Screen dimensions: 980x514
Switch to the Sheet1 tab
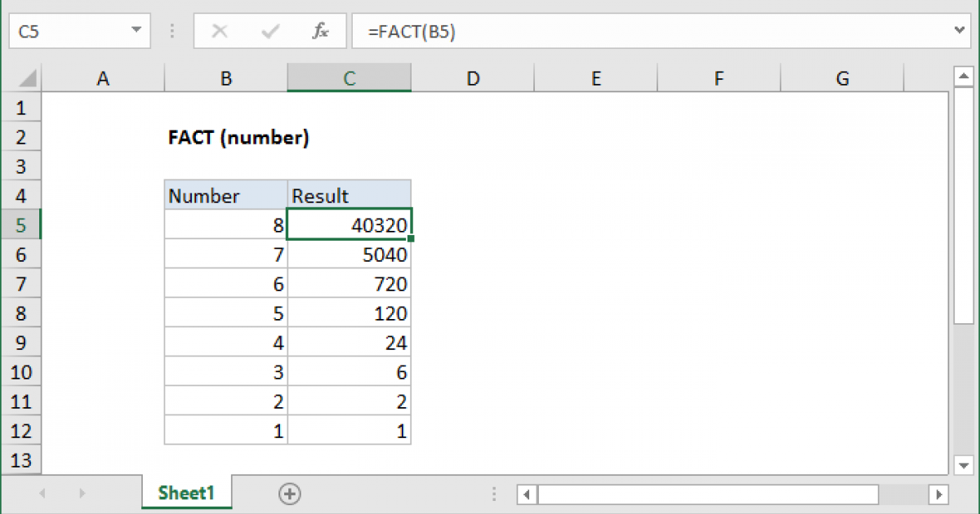[x=186, y=493]
